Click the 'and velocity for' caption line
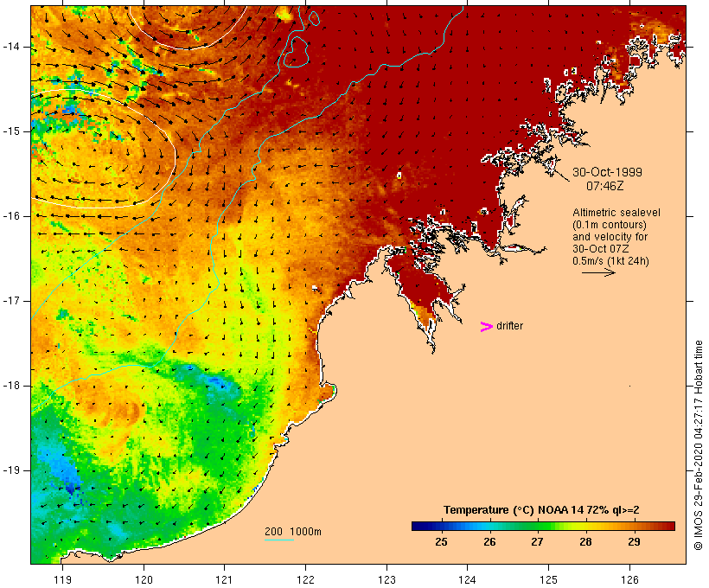This screenshot has width=709, height=588. 610,237
